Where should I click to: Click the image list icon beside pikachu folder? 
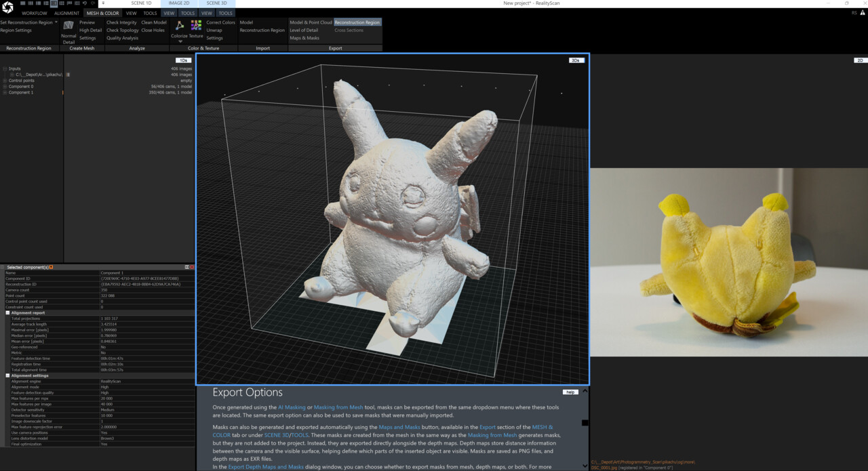pyautogui.click(x=68, y=75)
